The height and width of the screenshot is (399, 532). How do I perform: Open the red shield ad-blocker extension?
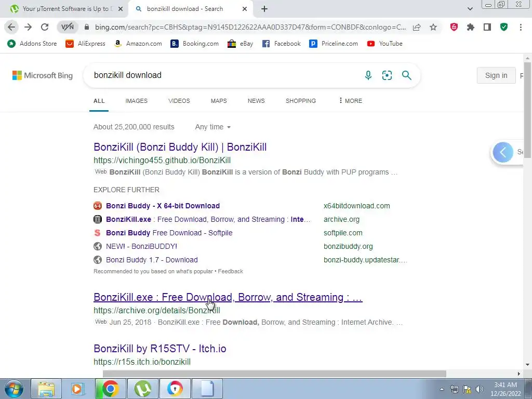454,27
